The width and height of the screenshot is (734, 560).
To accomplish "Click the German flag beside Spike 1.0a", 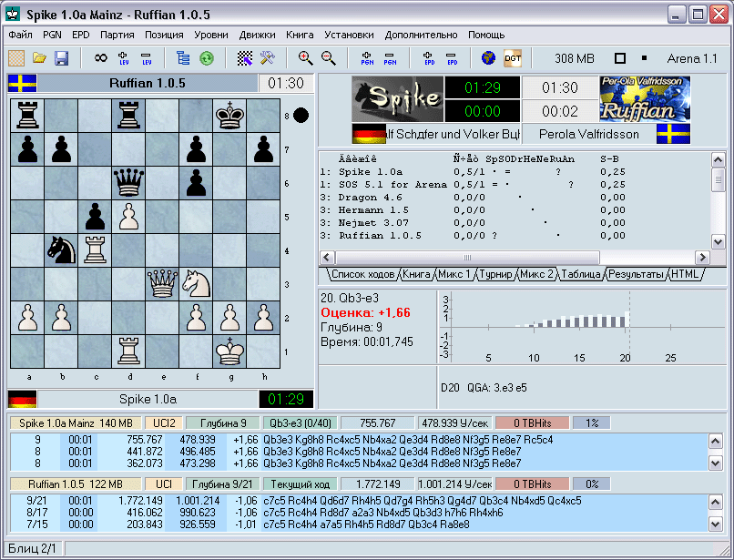I will pos(22,400).
